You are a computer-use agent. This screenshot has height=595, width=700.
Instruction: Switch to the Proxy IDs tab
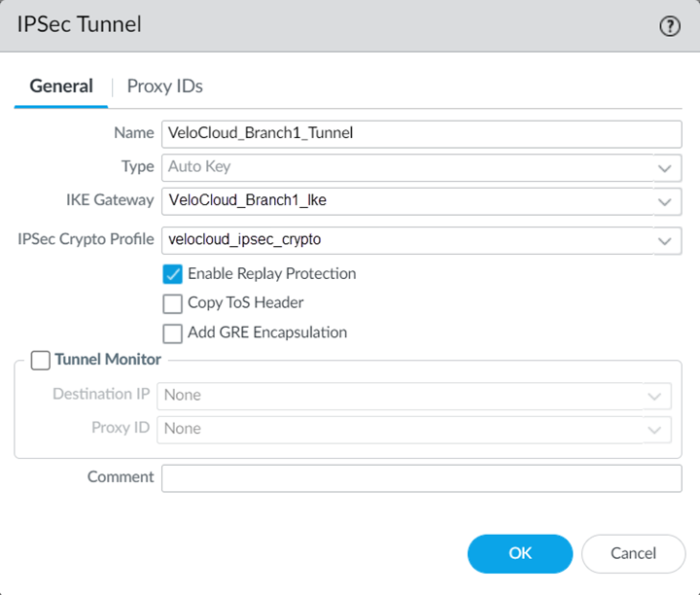pyautogui.click(x=164, y=87)
